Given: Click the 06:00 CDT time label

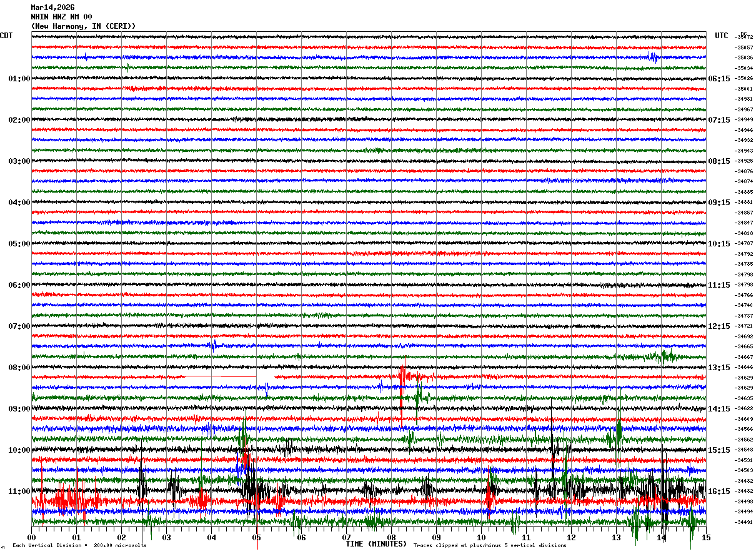Looking at the screenshot, I should [x=19, y=285].
